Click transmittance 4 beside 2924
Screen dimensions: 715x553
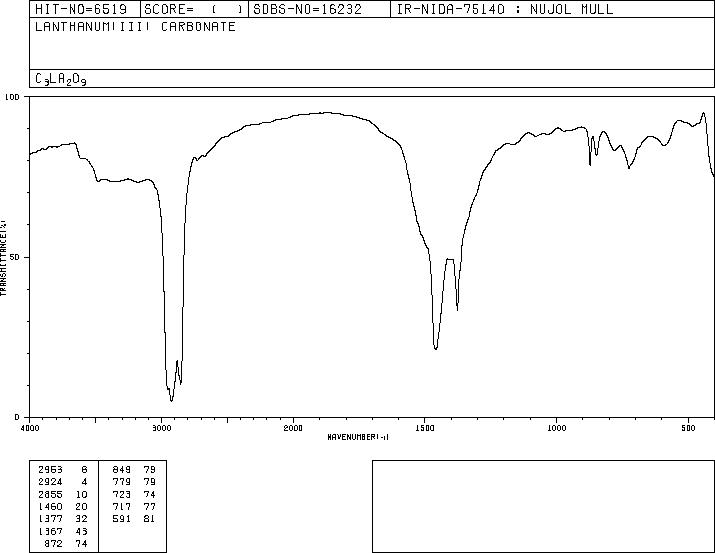(x=84, y=482)
